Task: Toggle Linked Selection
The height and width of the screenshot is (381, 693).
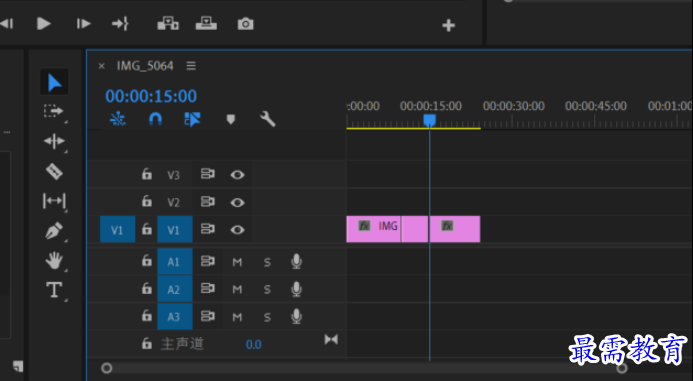Action: click(x=192, y=119)
